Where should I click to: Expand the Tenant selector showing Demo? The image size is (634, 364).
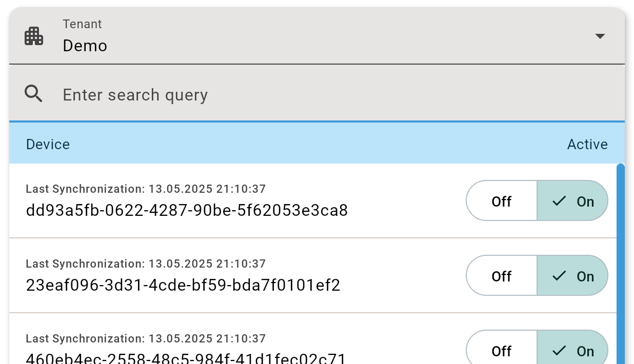308,37
